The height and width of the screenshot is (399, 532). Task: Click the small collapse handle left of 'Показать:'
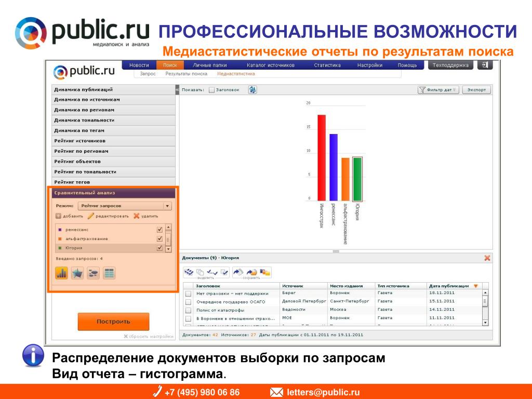(177, 89)
